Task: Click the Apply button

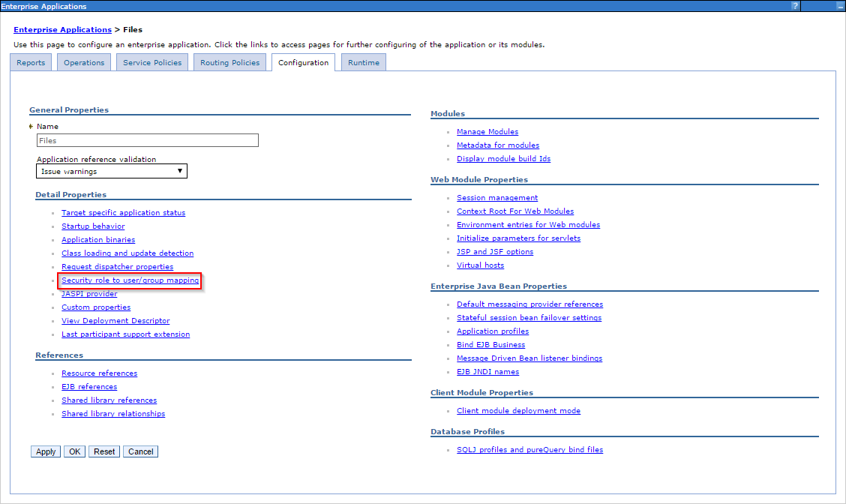Action: click(x=45, y=451)
